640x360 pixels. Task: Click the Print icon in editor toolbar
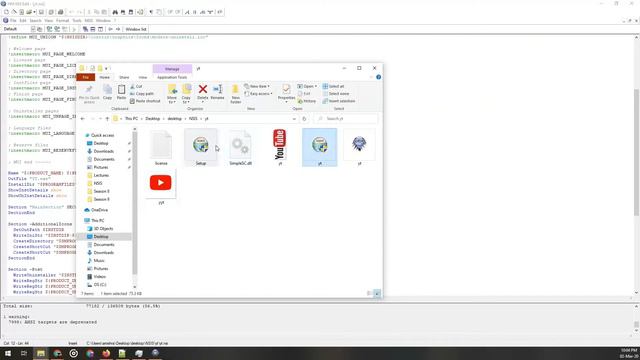tap(60, 12)
